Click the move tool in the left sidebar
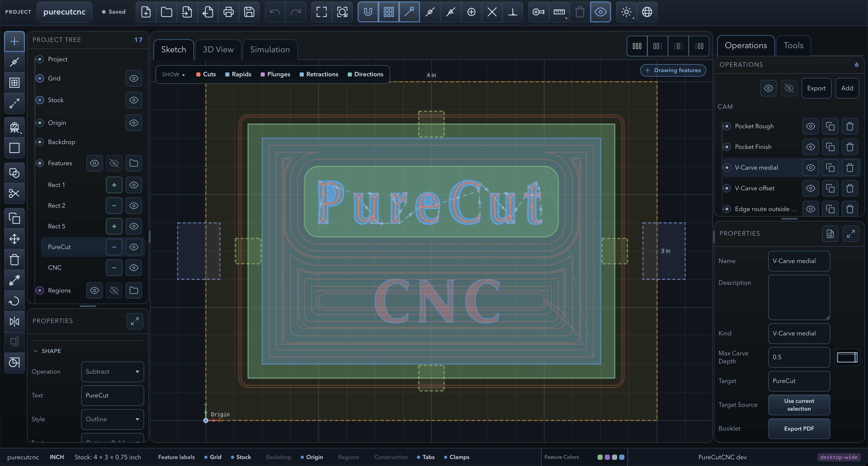The image size is (868, 466). (x=14, y=239)
